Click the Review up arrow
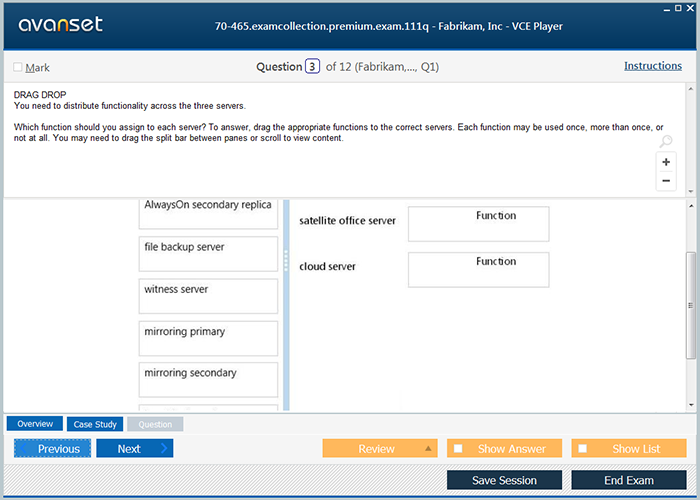Image resolution: width=700 pixels, height=500 pixels. 428,448
